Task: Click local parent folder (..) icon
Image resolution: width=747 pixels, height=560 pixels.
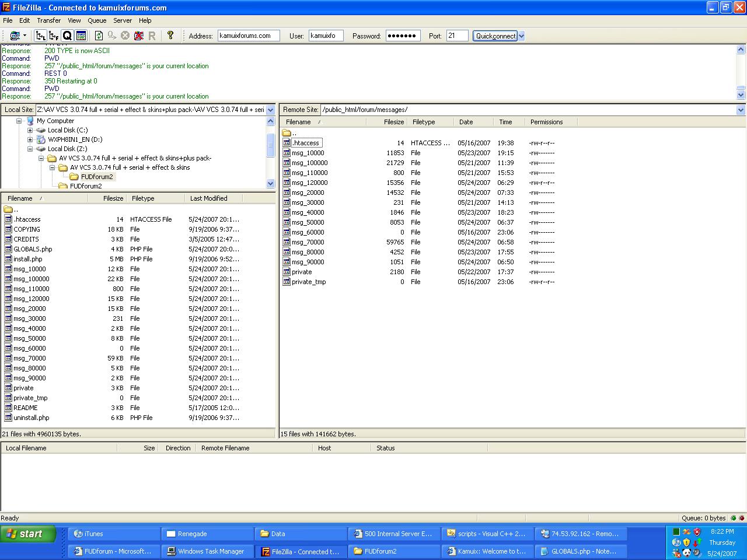Action: pyautogui.click(x=8, y=209)
